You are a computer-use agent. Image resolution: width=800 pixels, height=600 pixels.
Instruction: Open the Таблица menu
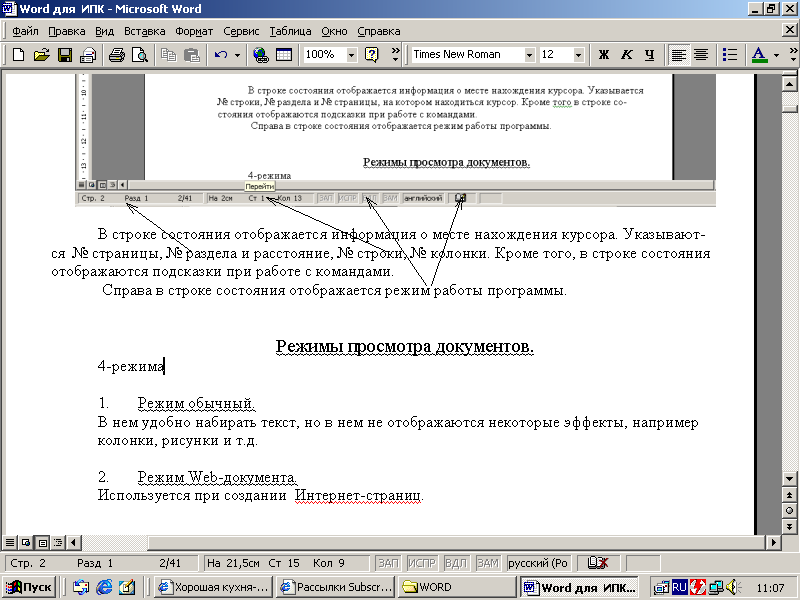pos(290,31)
